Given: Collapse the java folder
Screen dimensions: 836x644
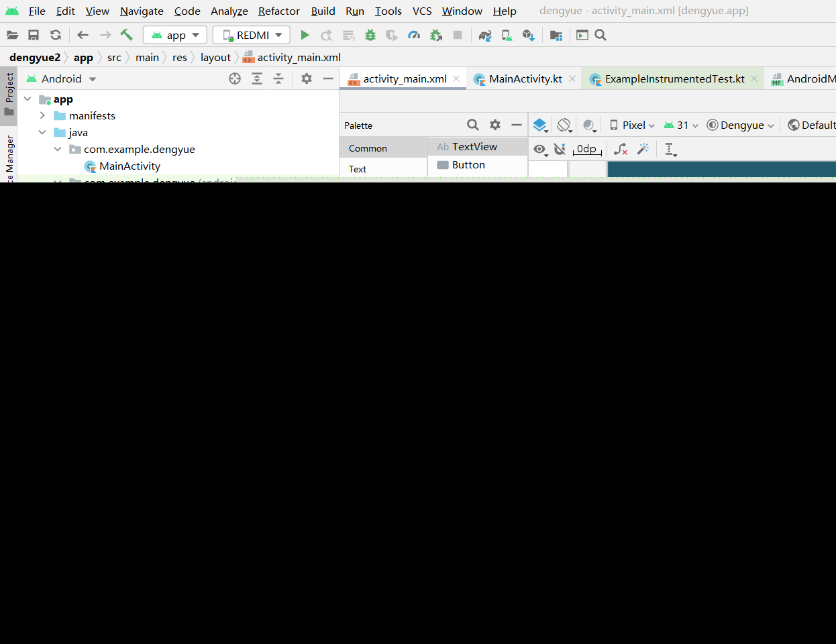Looking at the screenshot, I should coord(42,132).
